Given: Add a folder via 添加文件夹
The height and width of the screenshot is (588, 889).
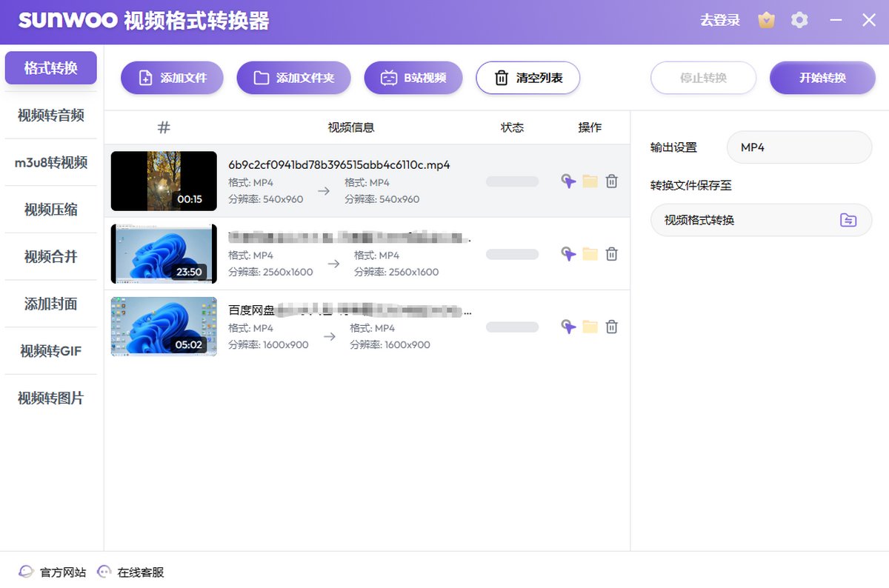Looking at the screenshot, I should click(293, 77).
